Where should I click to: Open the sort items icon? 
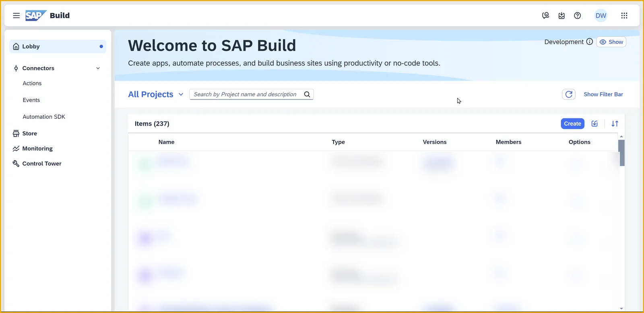click(615, 124)
